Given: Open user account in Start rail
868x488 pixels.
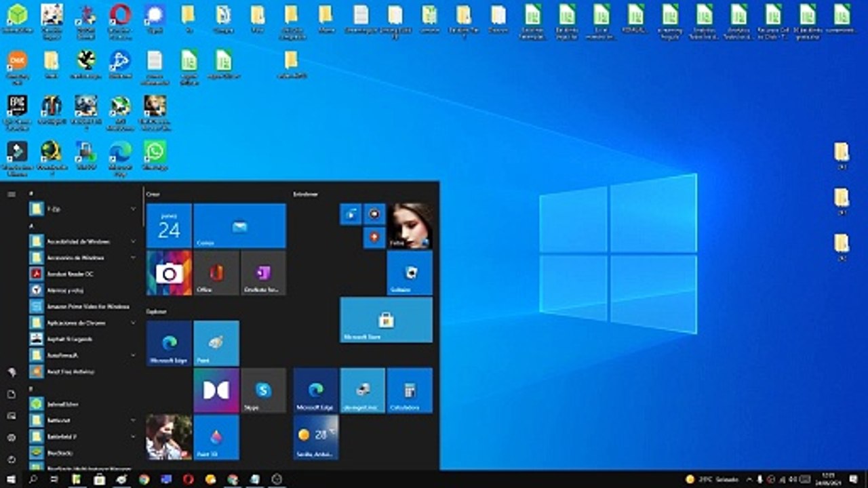Looking at the screenshot, I should pyautogui.click(x=11, y=372).
